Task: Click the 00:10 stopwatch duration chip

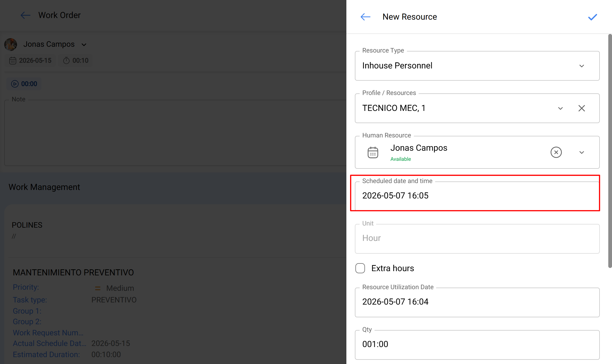Action: 76,60
